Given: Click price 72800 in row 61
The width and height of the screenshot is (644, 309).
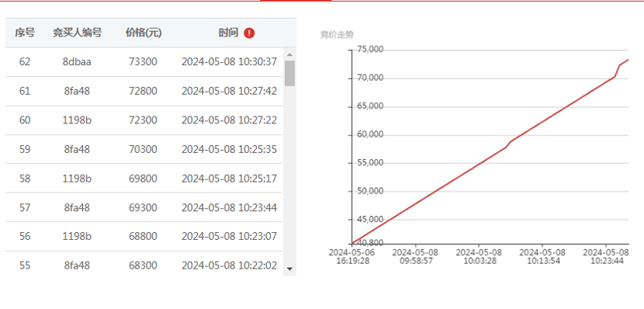Looking at the screenshot, I should [x=143, y=91].
